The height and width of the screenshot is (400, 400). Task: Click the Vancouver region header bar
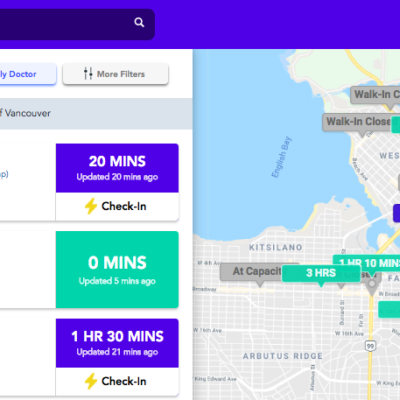pyautogui.click(x=96, y=114)
